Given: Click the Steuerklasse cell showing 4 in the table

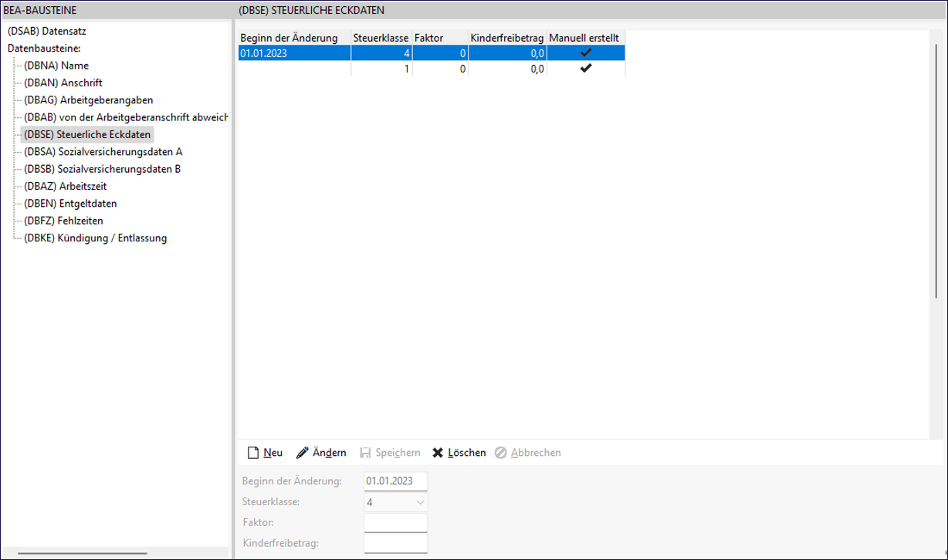Looking at the screenshot, I should [381, 53].
